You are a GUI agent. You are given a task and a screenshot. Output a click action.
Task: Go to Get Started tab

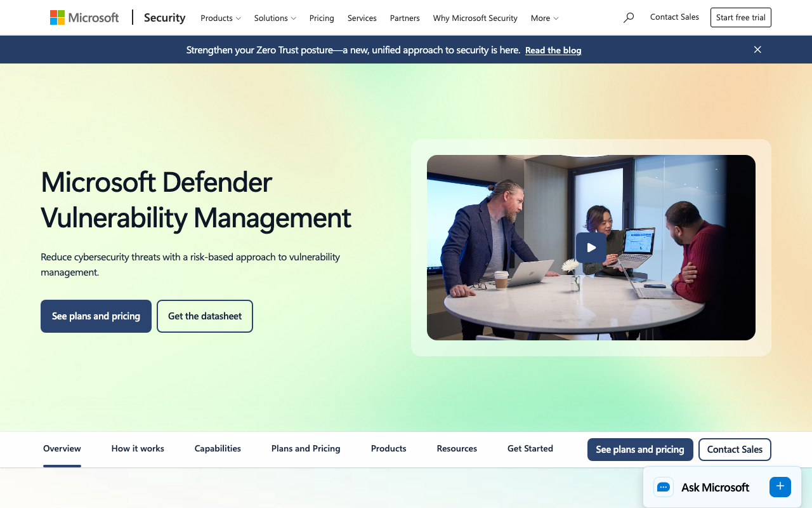(x=530, y=448)
